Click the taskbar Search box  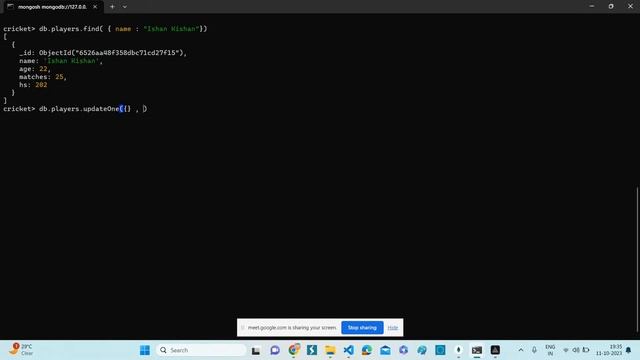(201, 350)
